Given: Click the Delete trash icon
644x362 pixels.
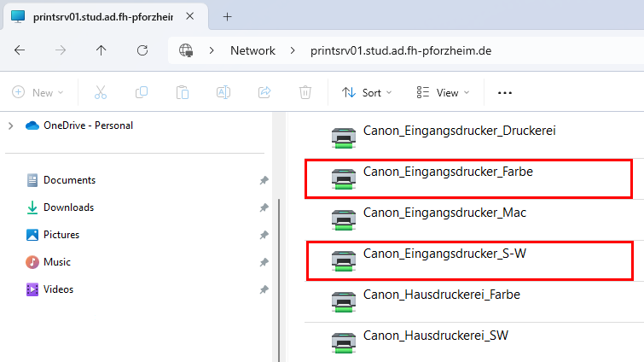Looking at the screenshot, I should pyautogui.click(x=305, y=92).
